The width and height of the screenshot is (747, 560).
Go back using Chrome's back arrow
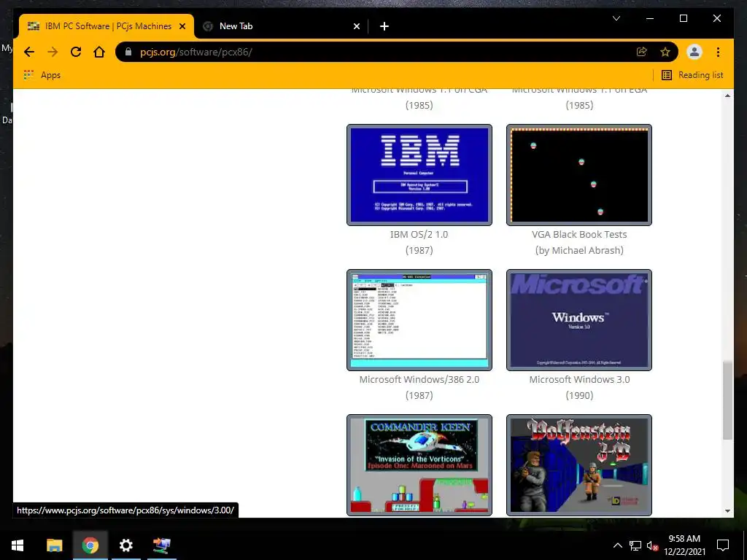[29, 52]
